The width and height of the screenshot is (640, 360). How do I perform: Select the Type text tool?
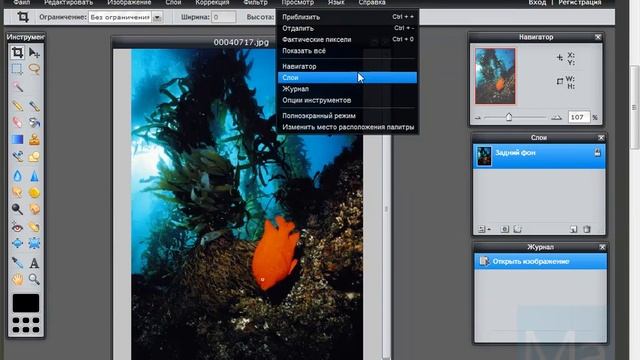click(34, 262)
